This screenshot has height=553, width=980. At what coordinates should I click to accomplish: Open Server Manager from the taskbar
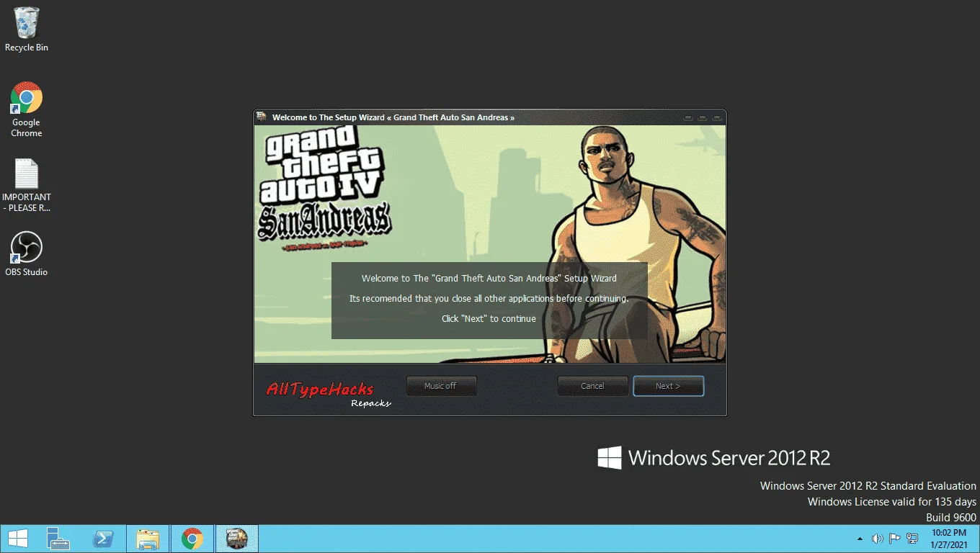(x=58, y=539)
